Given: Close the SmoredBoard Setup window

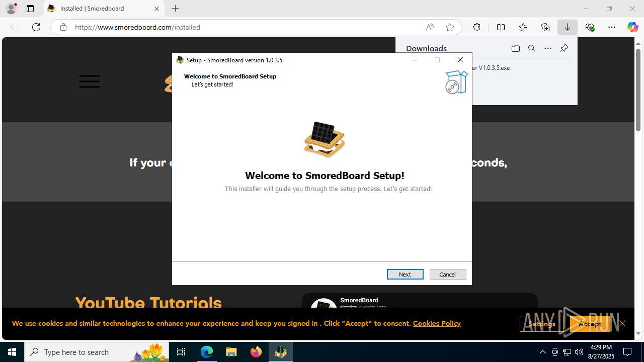Looking at the screenshot, I should (x=460, y=60).
